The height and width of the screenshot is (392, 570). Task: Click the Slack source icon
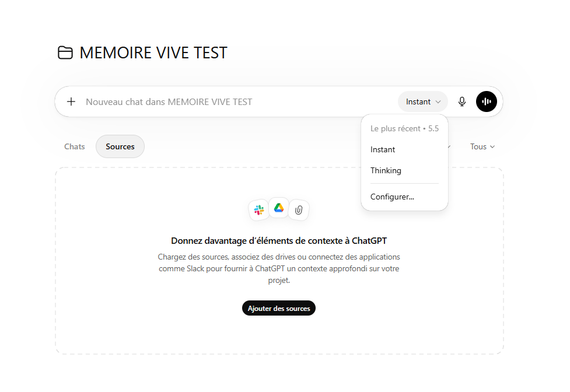click(x=259, y=209)
